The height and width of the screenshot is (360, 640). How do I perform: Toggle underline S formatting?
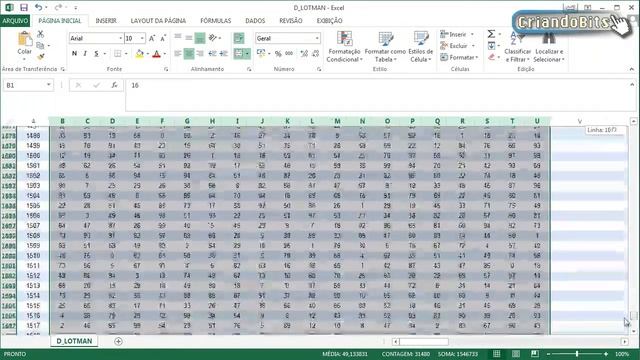click(x=96, y=53)
